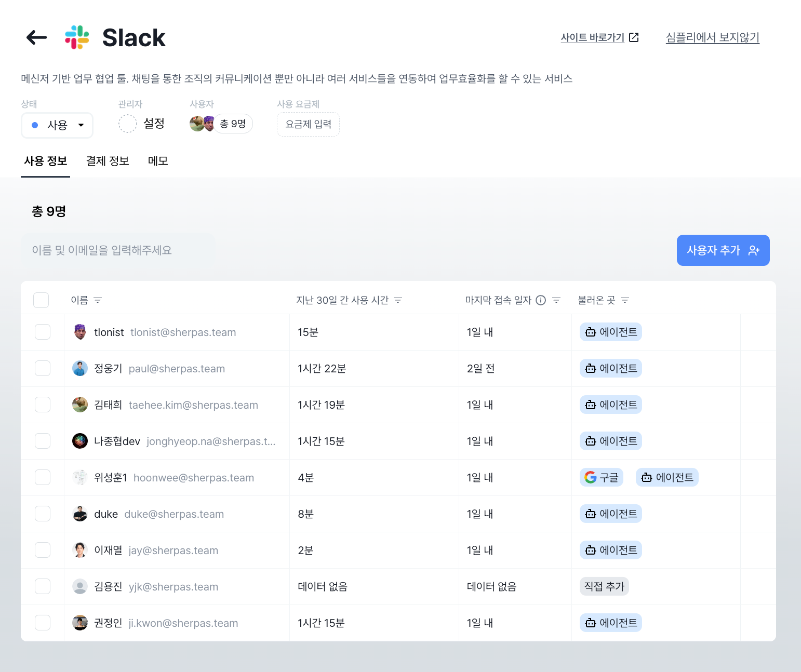
Task: Check the box for 정웅기
Action: tap(43, 368)
